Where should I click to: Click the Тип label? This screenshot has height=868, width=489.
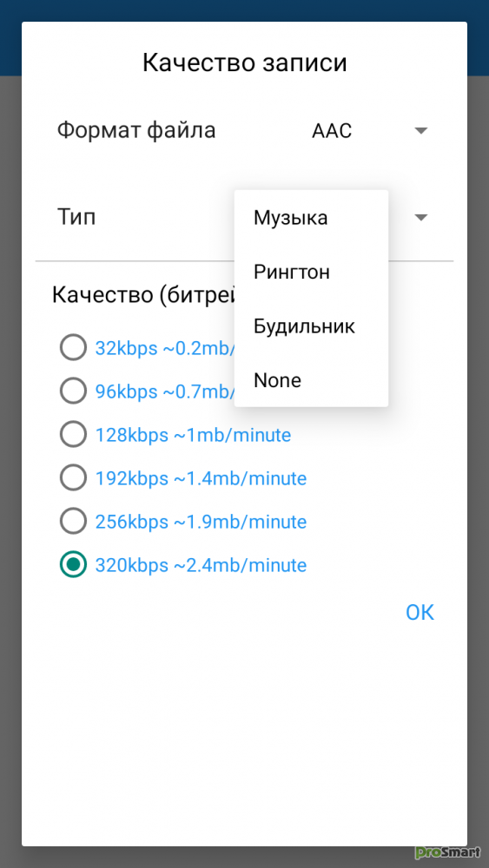coord(76,216)
